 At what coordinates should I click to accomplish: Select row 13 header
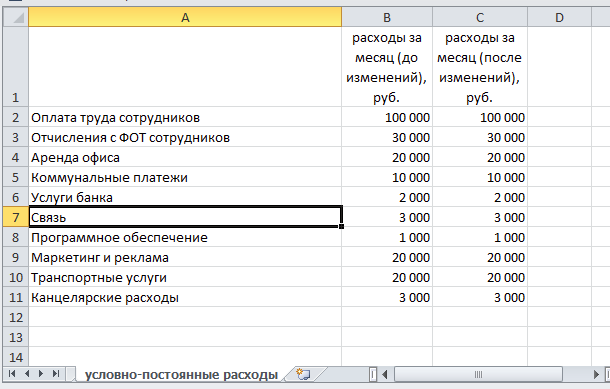pyautogui.click(x=16, y=337)
